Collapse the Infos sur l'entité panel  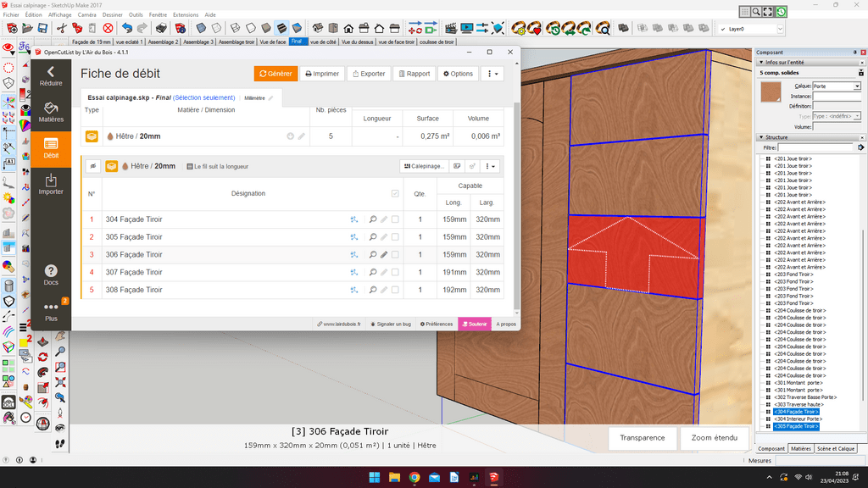pyautogui.click(x=761, y=63)
